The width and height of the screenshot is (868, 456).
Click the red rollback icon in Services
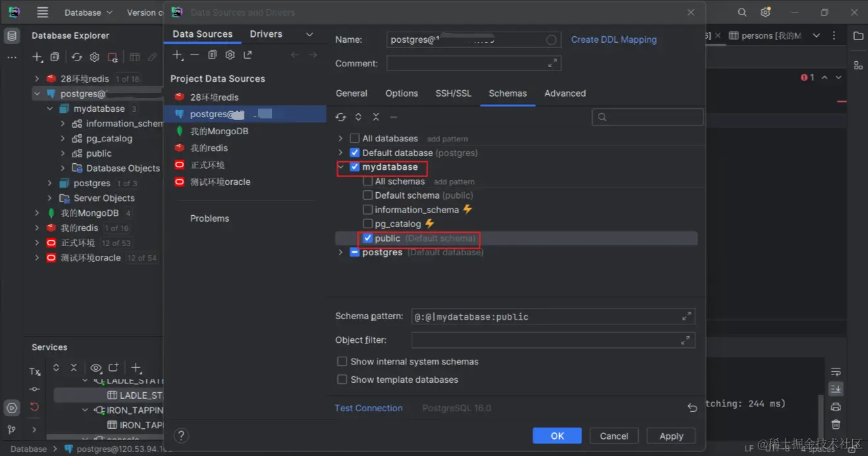(35, 407)
